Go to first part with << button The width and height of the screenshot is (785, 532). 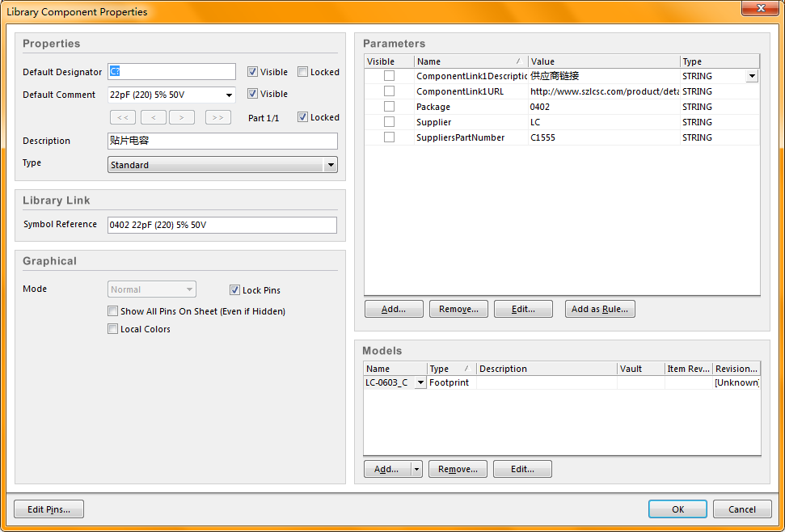123,117
